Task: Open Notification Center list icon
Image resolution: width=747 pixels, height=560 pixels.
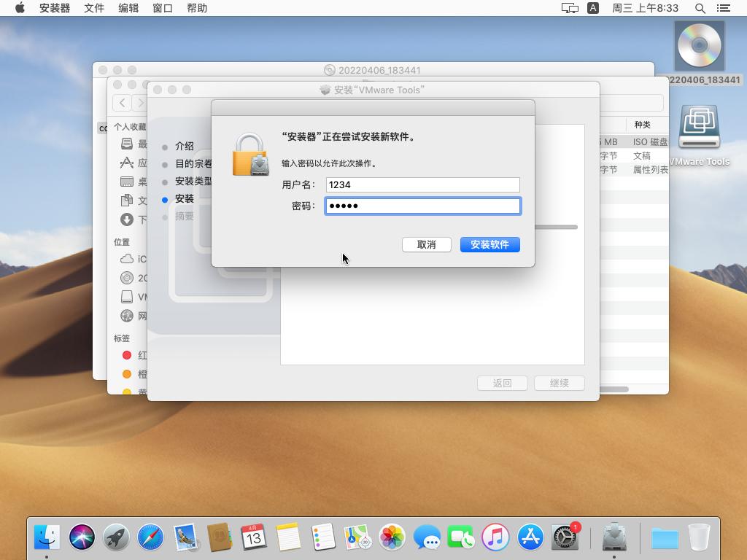Action: pos(723,8)
